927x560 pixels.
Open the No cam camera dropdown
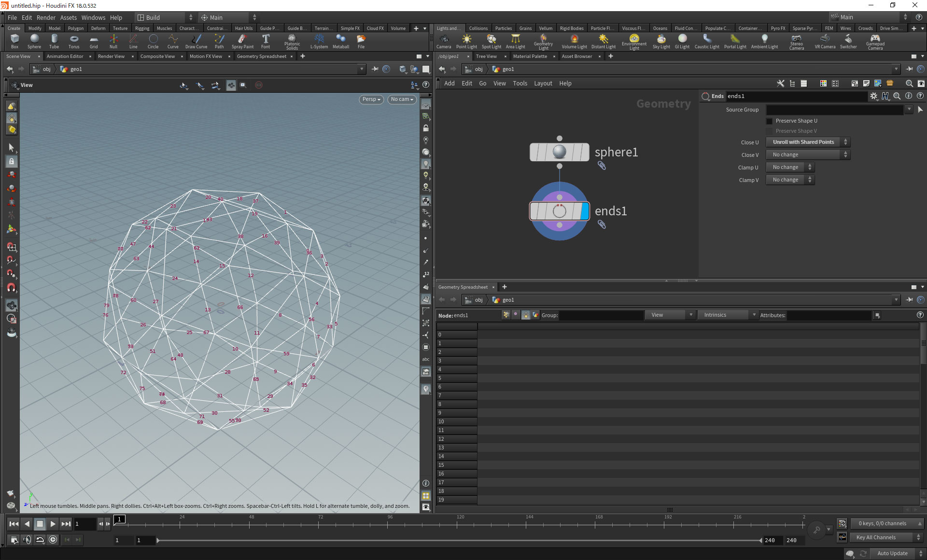coord(402,99)
